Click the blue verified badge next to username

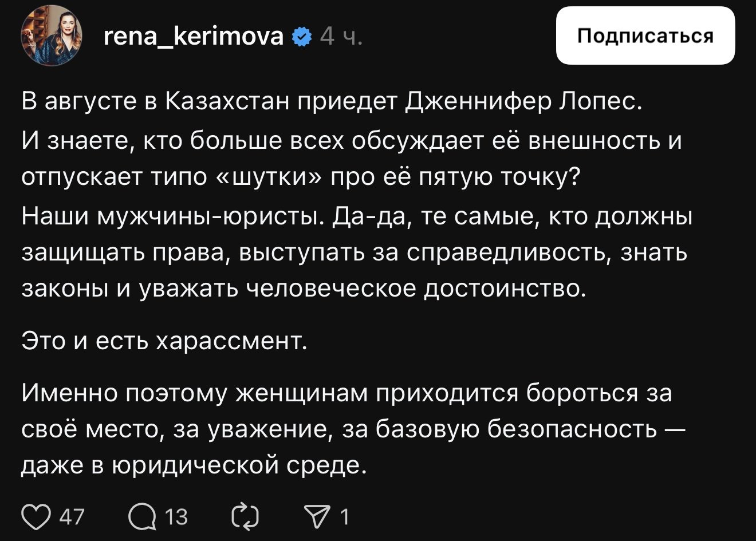coord(301,37)
